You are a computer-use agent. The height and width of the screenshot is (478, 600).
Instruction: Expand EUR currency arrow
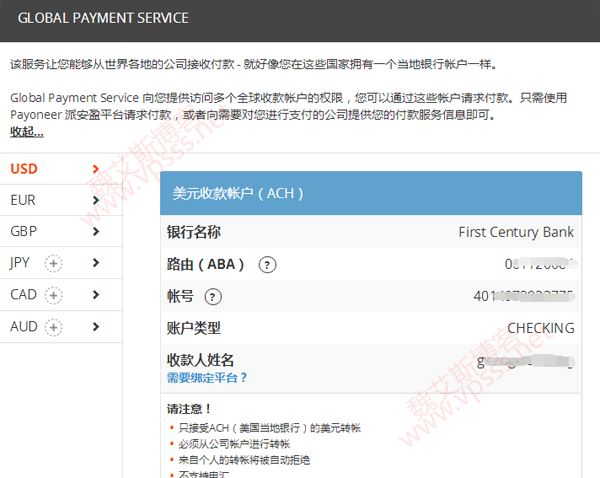coord(96,200)
